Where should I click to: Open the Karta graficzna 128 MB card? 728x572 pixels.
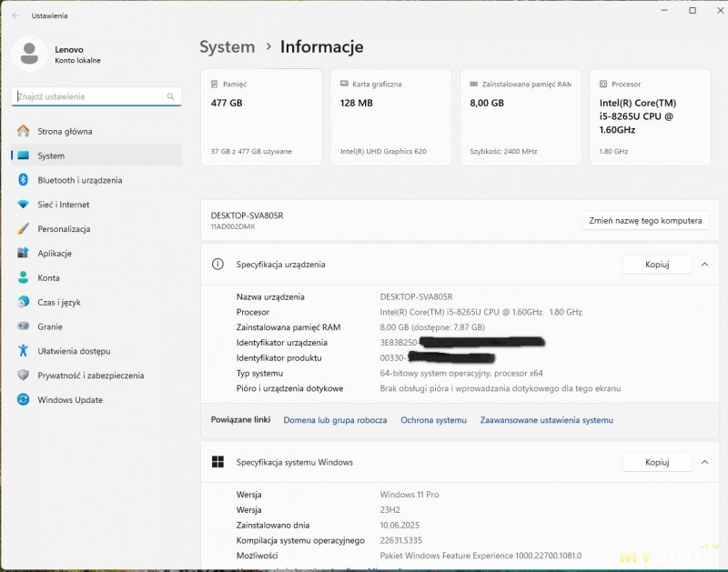coord(391,117)
